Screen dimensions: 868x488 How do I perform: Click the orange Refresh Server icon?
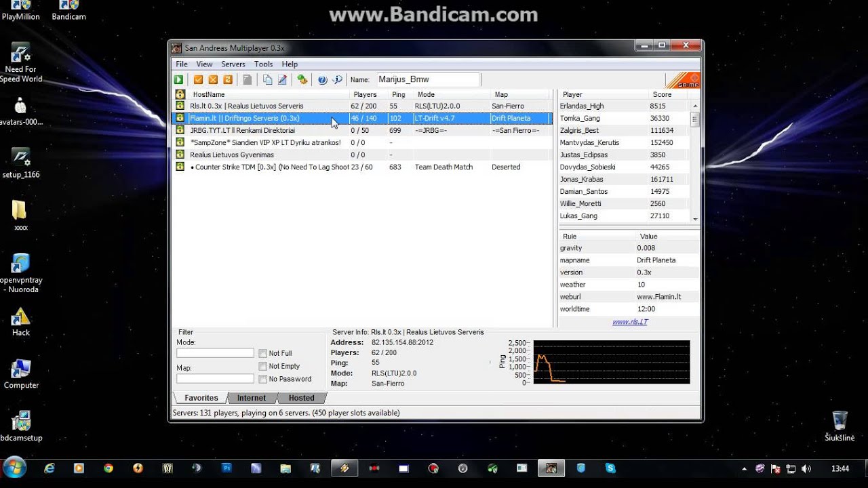pos(228,80)
